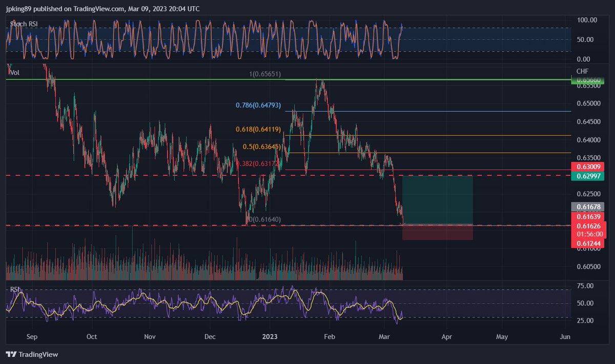This screenshot has width=615, height=364.
Task: Select the 1(0.65651) Fibonacci level label
Action: (265, 74)
